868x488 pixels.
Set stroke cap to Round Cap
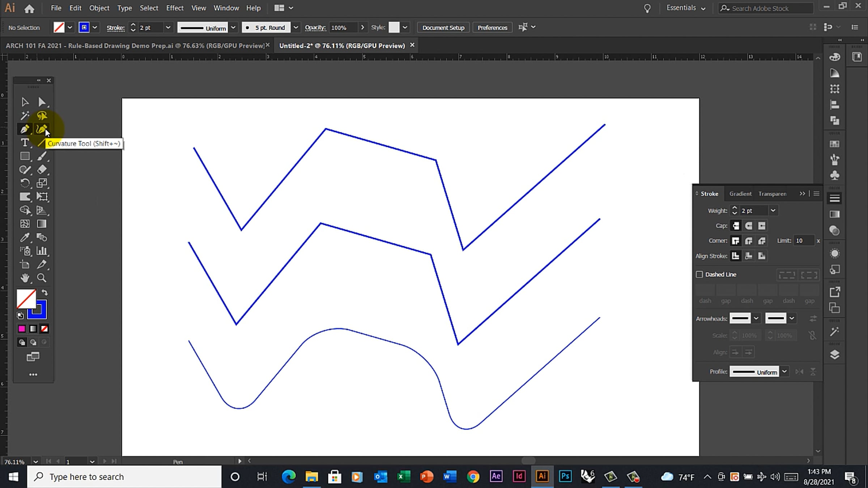click(749, 226)
